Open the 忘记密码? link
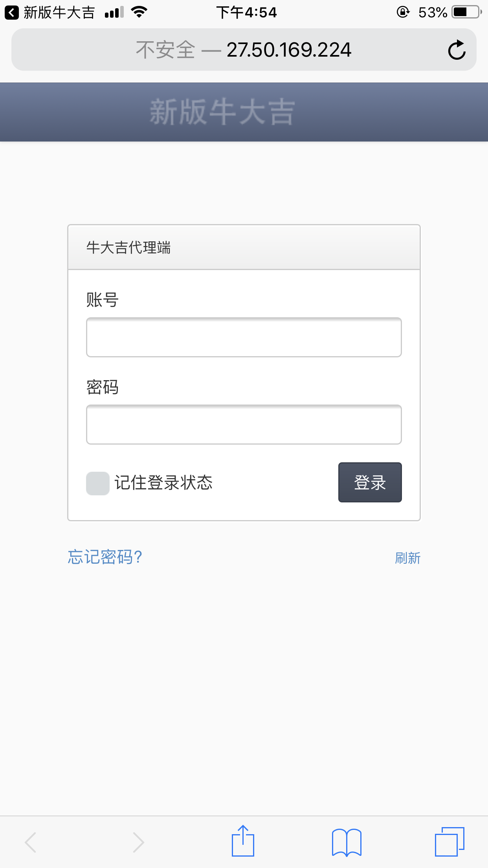The height and width of the screenshot is (868, 488). (105, 557)
